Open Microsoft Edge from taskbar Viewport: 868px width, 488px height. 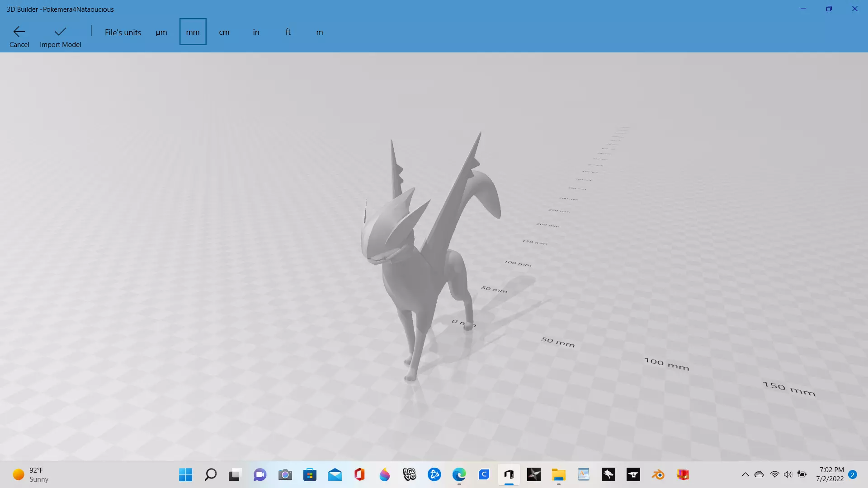[459, 475]
